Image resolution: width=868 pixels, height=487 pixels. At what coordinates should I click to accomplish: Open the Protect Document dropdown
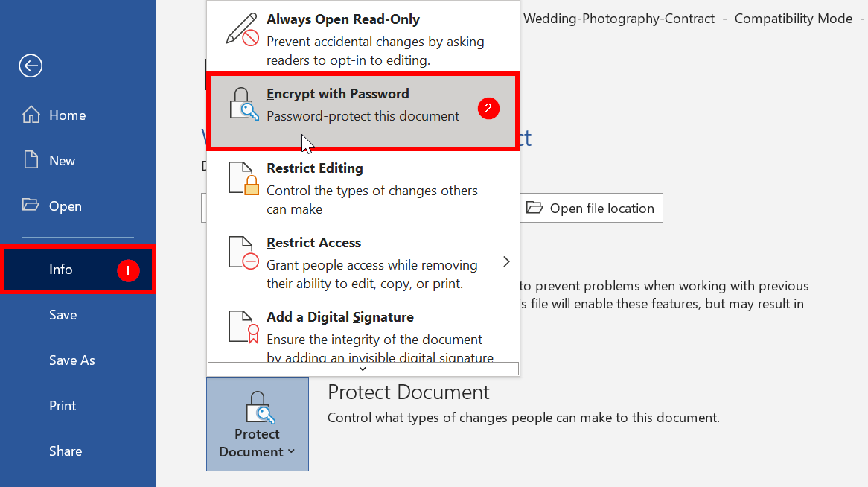click(x=257, y=424)
